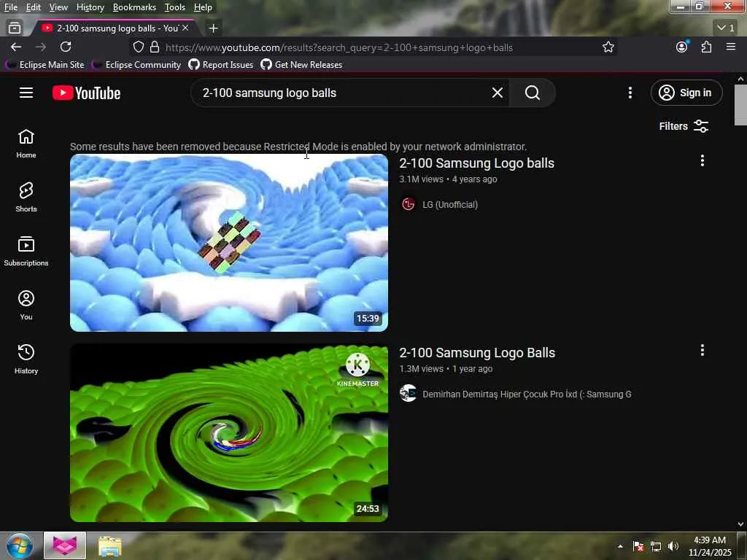Click the page scrollbar thumb
The image size is (747, 560).
pyautogui.click(x=740, y=105)
